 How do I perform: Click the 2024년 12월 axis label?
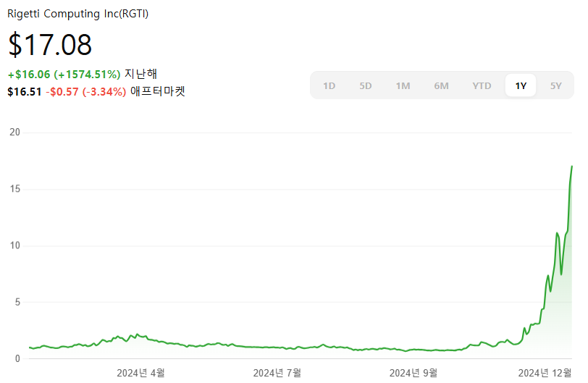[x=545, y=373]
